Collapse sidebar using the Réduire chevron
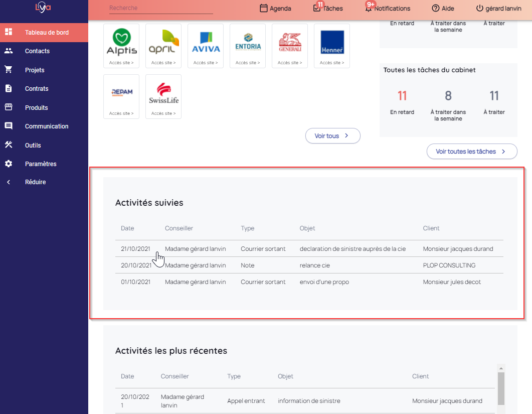Screen dimensions: 532x414 click(9, 182)
